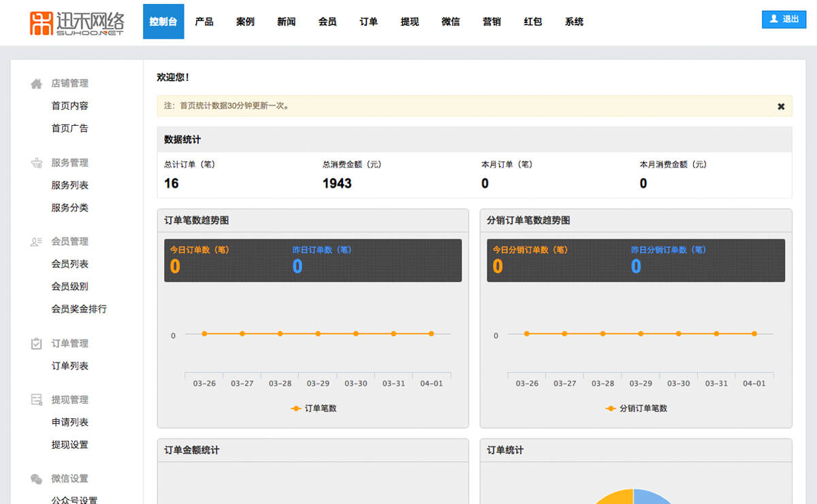817x504 pixels.
Task: Open 首页广告 in the sidebar
Action: point(69,129)
